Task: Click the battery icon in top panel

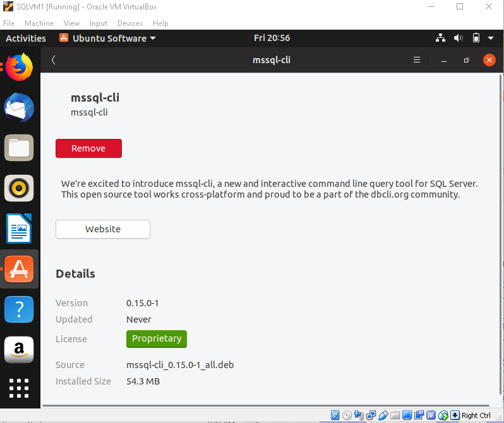Action: pos(476,38)
